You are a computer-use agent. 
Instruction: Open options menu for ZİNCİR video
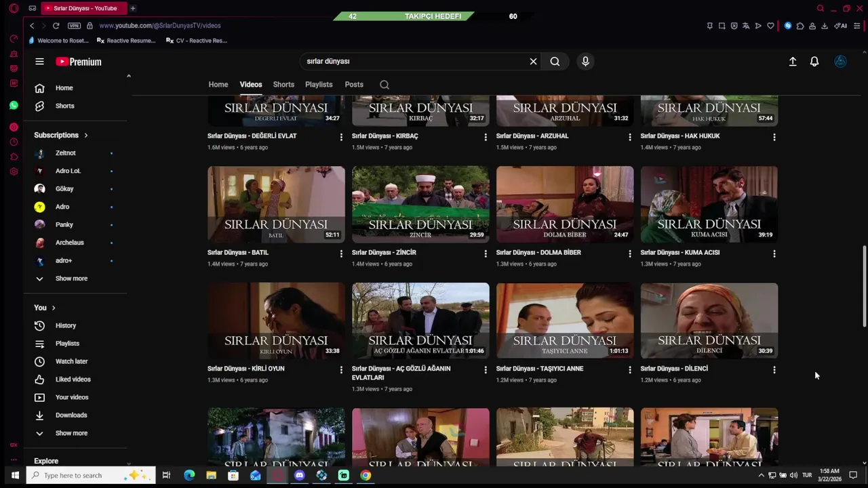486,253
